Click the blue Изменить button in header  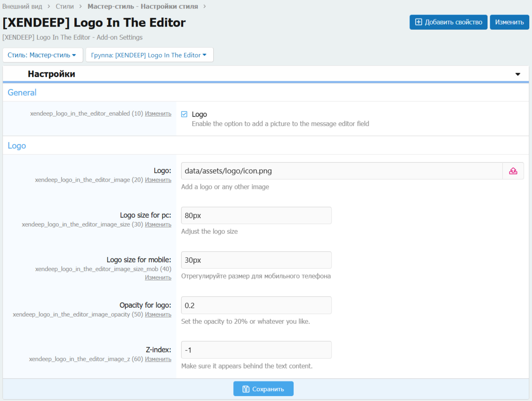click(509, 22)
